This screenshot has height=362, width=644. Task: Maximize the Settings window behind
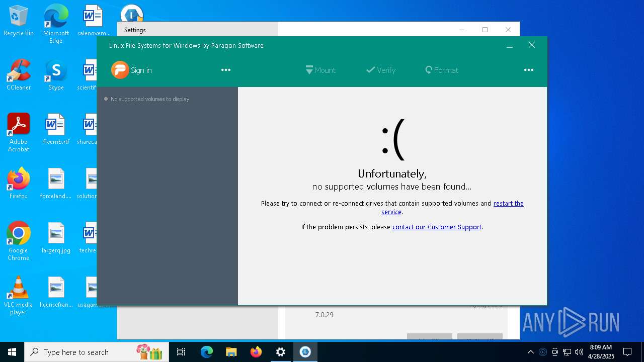pos(485,30)
